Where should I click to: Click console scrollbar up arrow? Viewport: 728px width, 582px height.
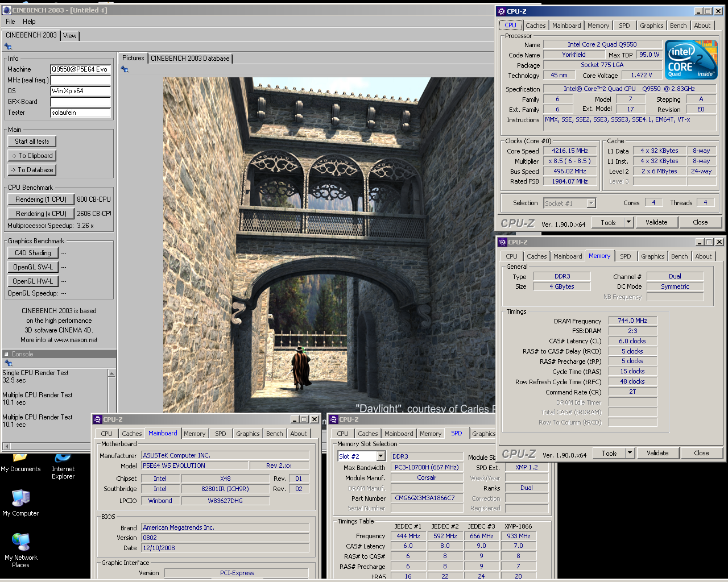pyautogui.click(x=111, y=373)
